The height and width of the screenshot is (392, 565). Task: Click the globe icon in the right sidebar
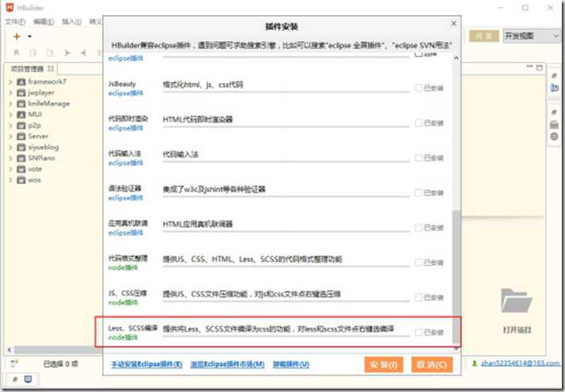coord(554,137)
